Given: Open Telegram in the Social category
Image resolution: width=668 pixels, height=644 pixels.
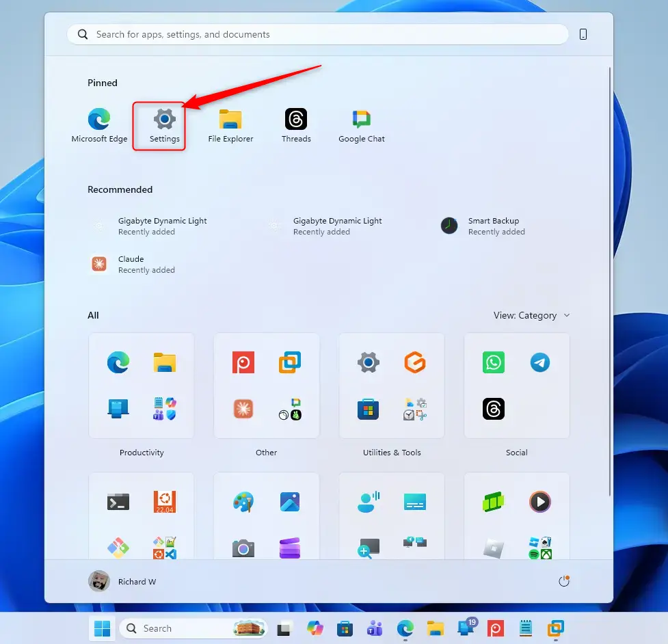Looking at the screenshot, I should tap(539, 362).
